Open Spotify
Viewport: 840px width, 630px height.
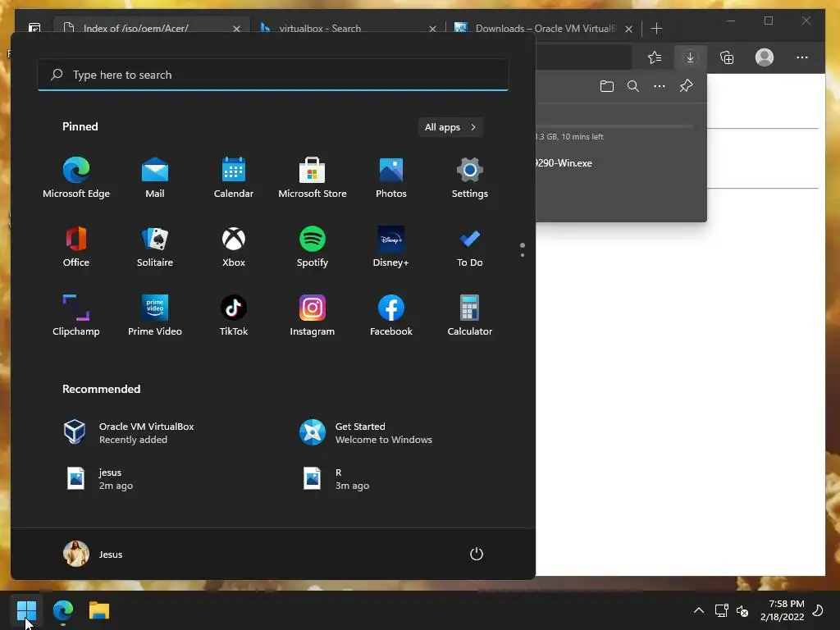[x=313, y=248]
